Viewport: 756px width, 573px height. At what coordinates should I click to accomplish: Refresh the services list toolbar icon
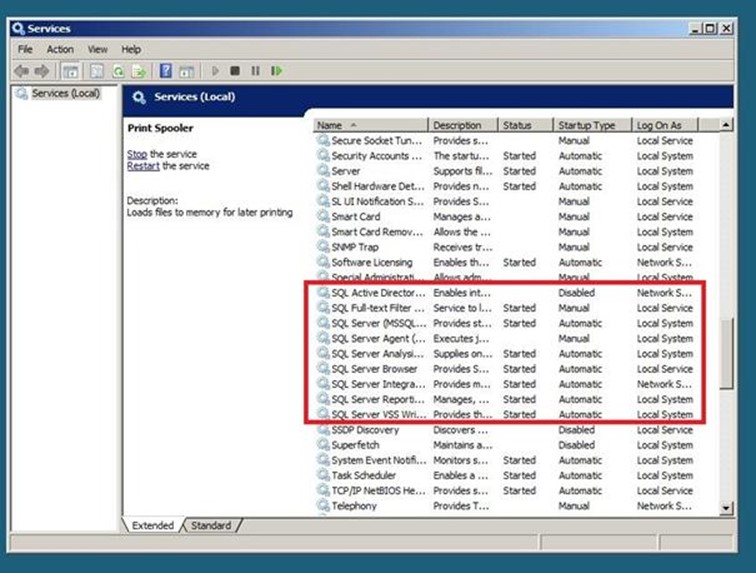[x=118, y=71]
